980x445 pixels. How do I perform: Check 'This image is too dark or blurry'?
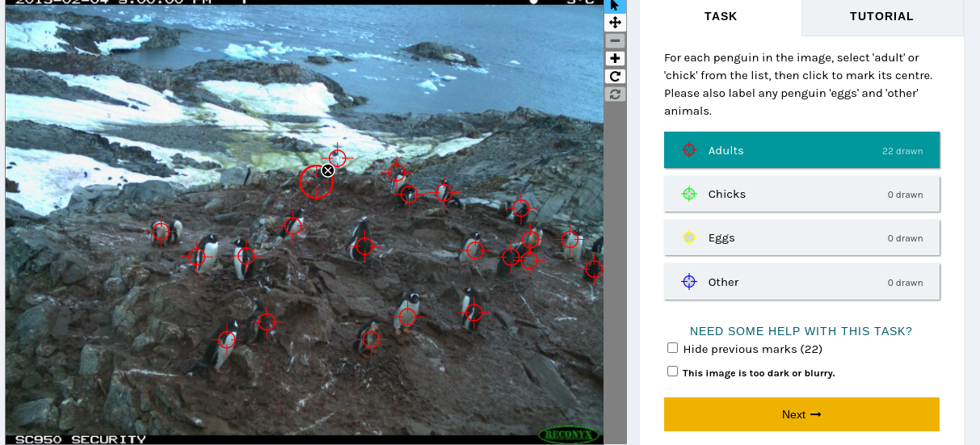pos(672,372)
